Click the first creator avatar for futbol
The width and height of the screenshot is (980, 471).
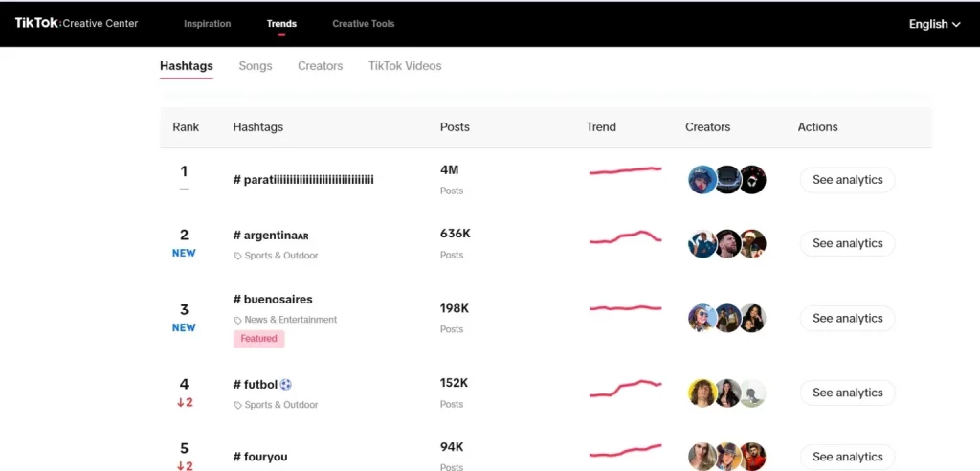click(x=702, y=392)
